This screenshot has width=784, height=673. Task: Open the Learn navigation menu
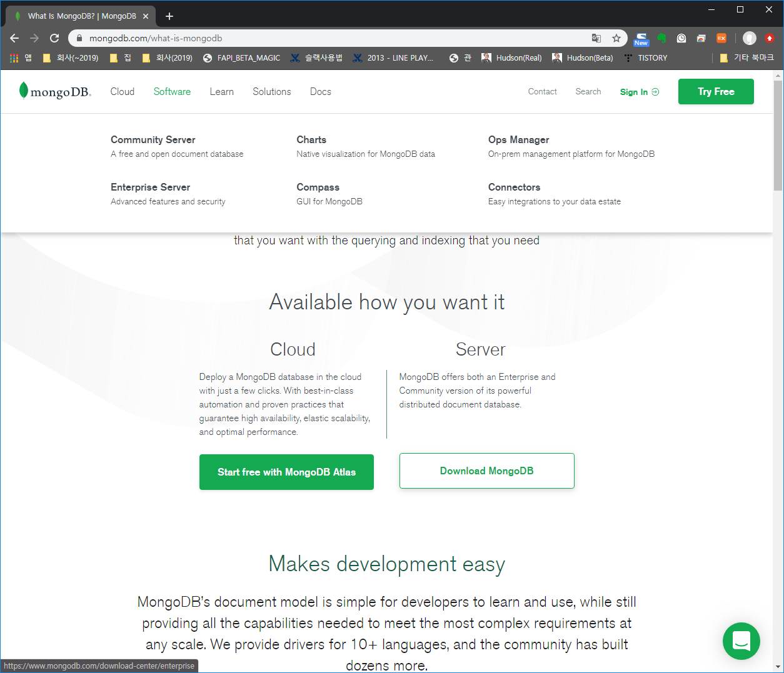[x=222, y=92]
